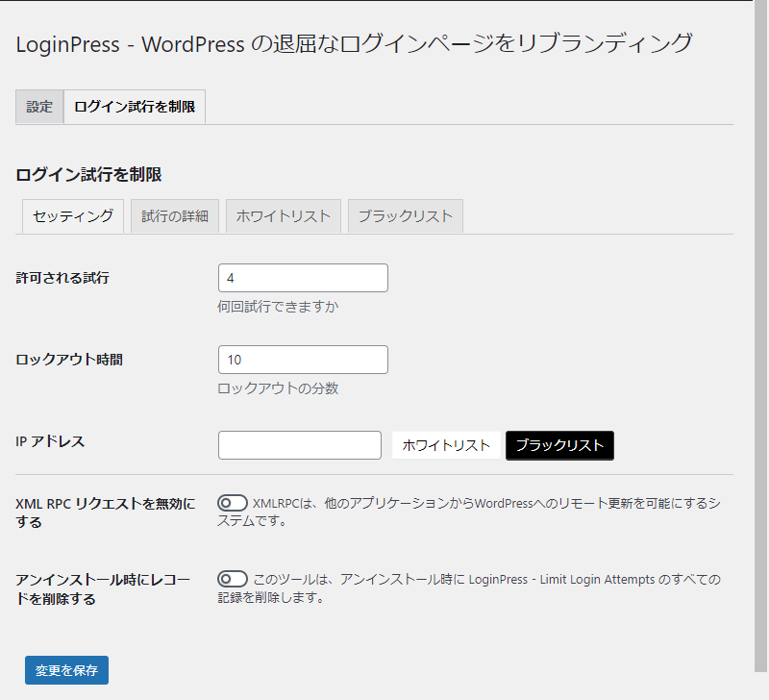Image resolution: width=769 pixels, height=700 pixels.
Task: Focus the ロックアウト時間 input field
Action: (x=303, y=360)
